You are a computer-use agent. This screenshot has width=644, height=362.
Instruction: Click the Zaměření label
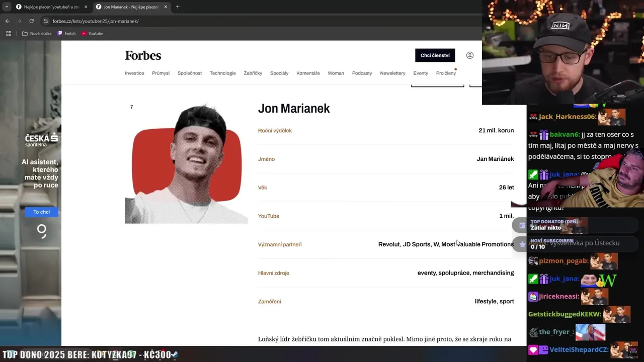coord(270,302)
